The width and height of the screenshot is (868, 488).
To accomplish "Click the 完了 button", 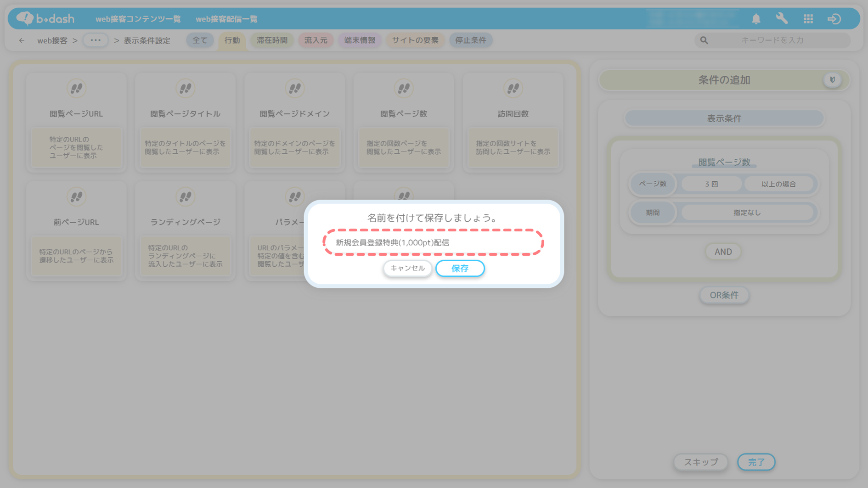I will 756,462.
